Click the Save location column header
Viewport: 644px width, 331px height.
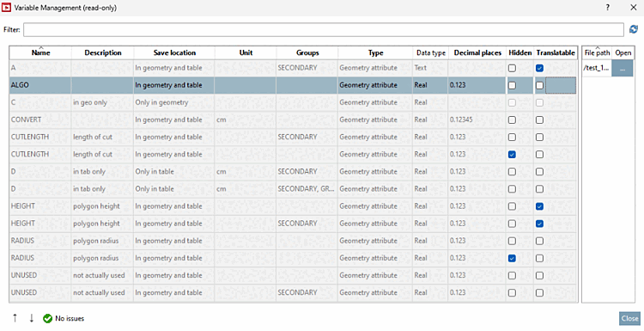pos(174,52)
